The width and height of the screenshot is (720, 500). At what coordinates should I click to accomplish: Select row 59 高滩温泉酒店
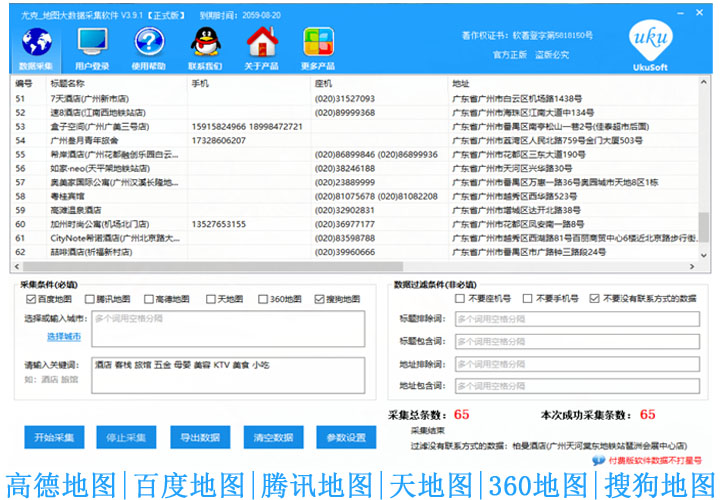pos(354,210)
